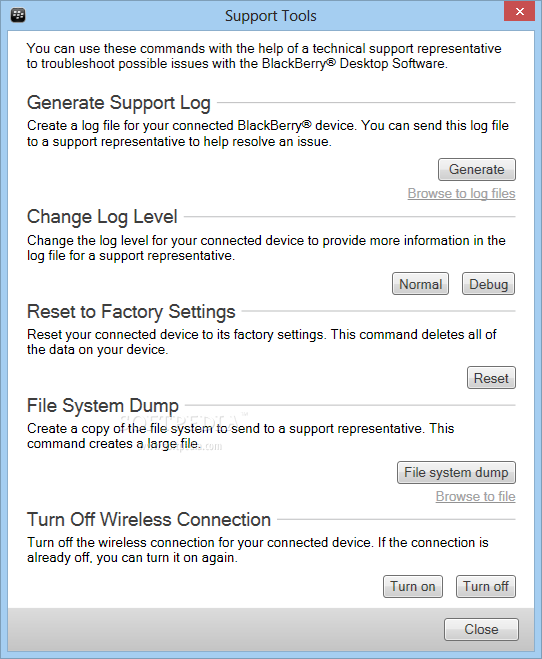The width and height of the screenshot is (542, 659).
Task: Click the Close button at bottom
Action: (481, 629)
